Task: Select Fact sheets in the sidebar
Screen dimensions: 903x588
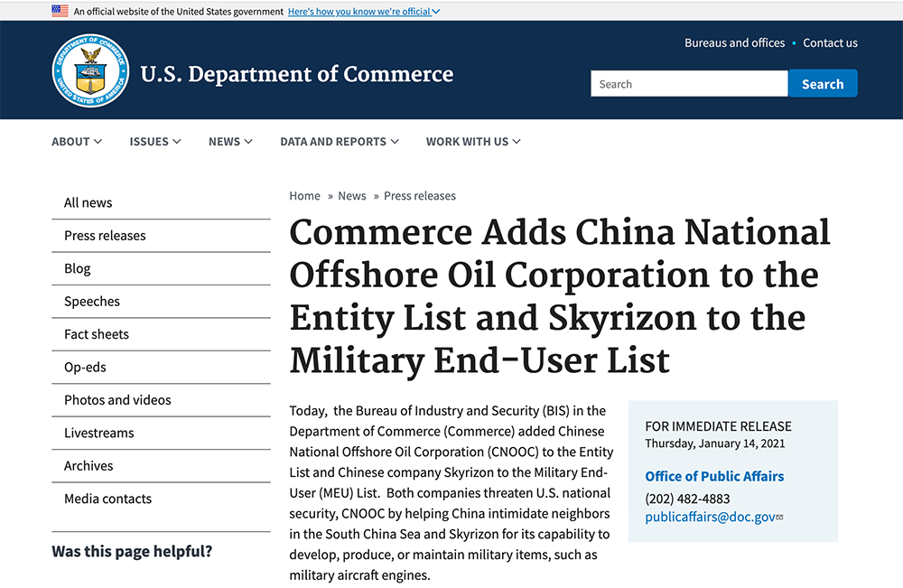Action: 162,334
